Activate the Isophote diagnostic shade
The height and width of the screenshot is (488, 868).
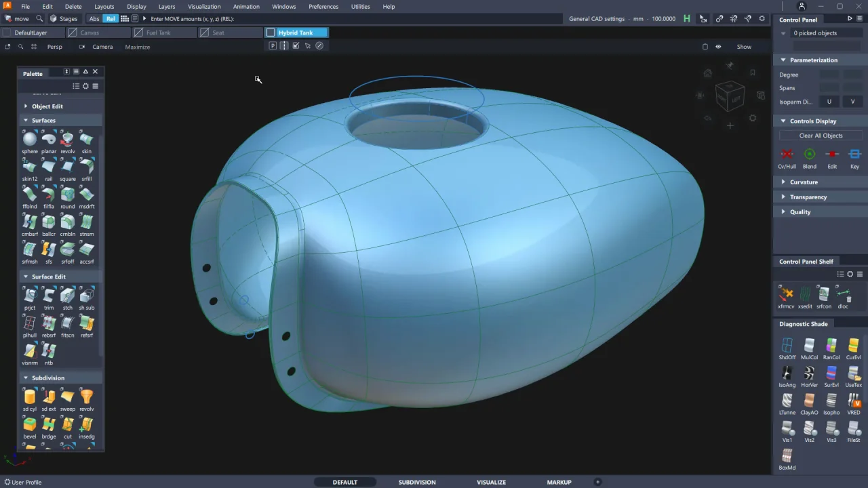coord(831,401)
